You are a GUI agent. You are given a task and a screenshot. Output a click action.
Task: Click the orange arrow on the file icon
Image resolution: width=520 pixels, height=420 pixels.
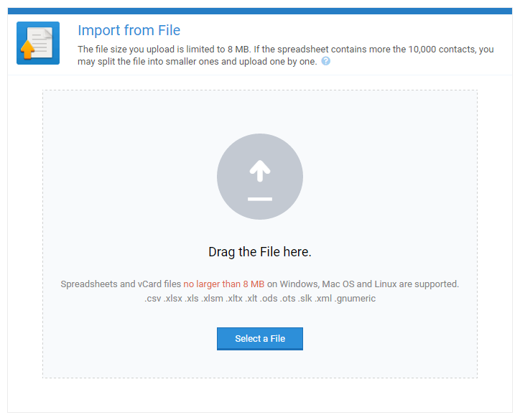coord(27,50)
